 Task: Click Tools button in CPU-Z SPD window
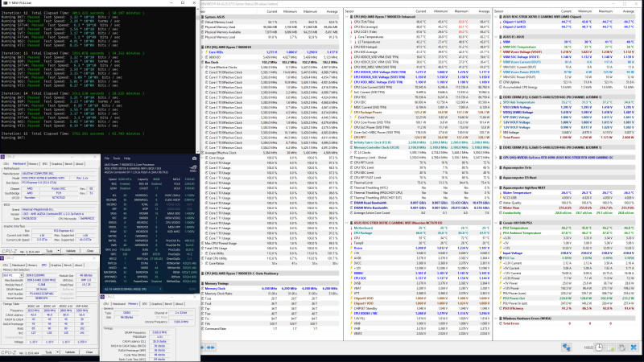click(x=49, y=352)
